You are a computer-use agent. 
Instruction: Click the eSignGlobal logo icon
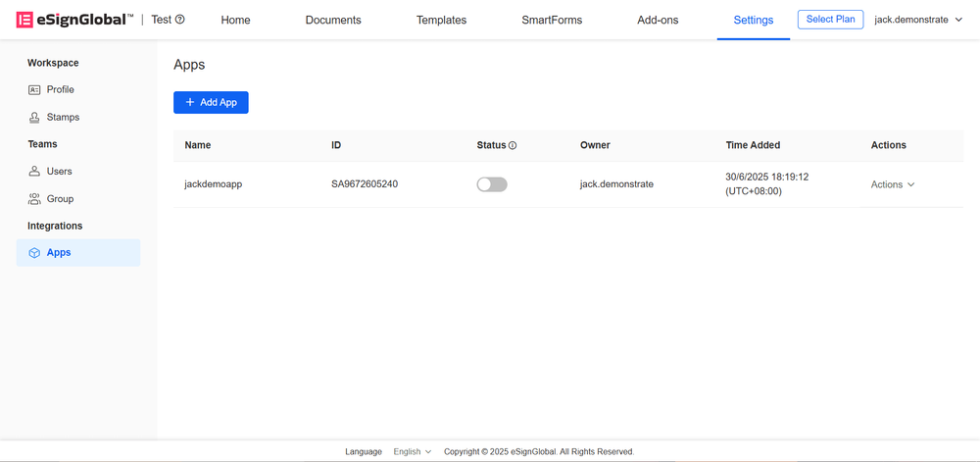click(24, 20)
